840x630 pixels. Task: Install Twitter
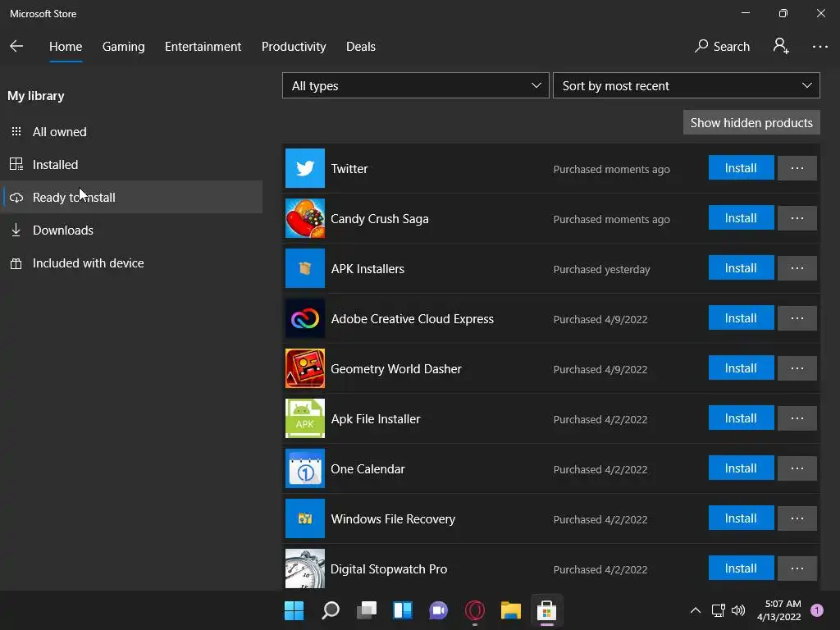click(x=741, y=167)
